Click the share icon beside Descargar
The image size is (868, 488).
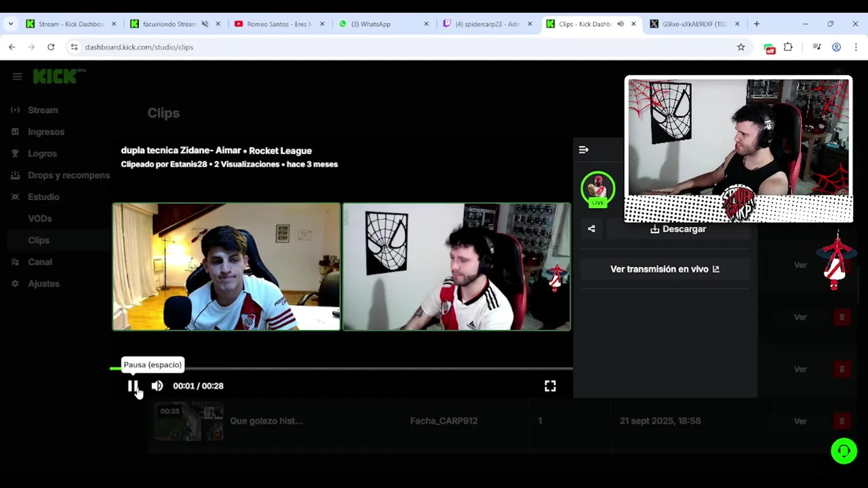tap(591, 229)
